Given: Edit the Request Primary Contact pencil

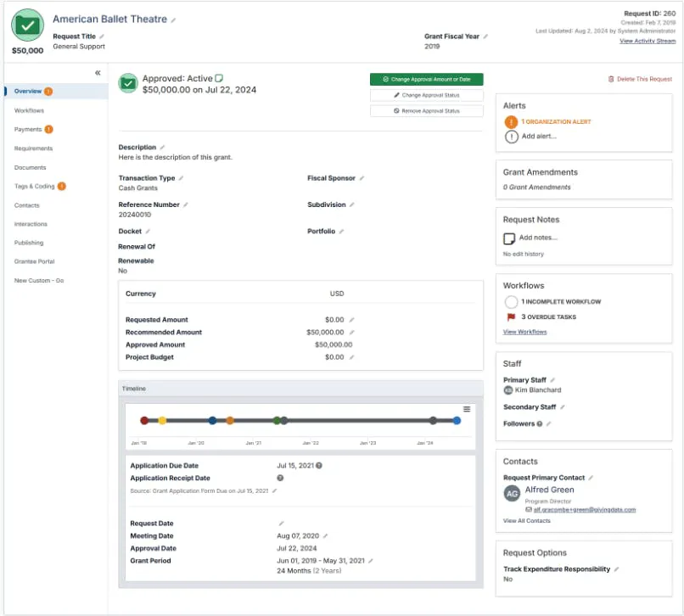Looking at the screenshot, I should click(x=591, y=478).
